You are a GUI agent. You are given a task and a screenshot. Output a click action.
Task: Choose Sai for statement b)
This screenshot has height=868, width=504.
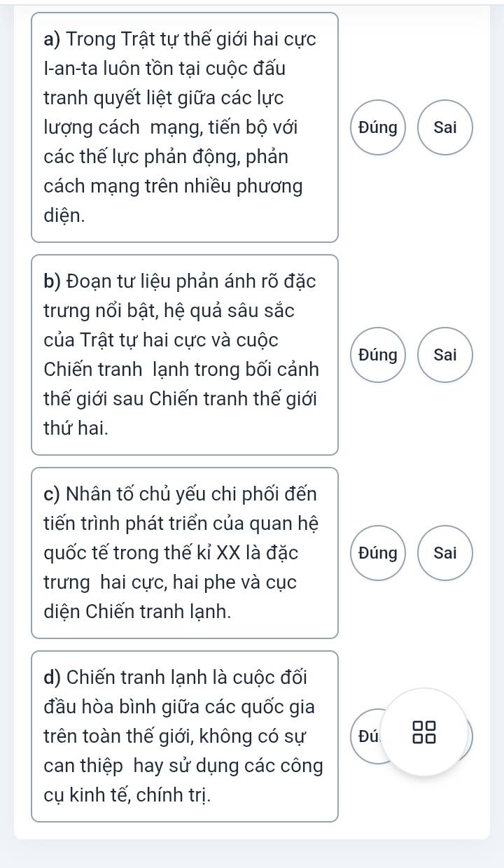[445, 354]
